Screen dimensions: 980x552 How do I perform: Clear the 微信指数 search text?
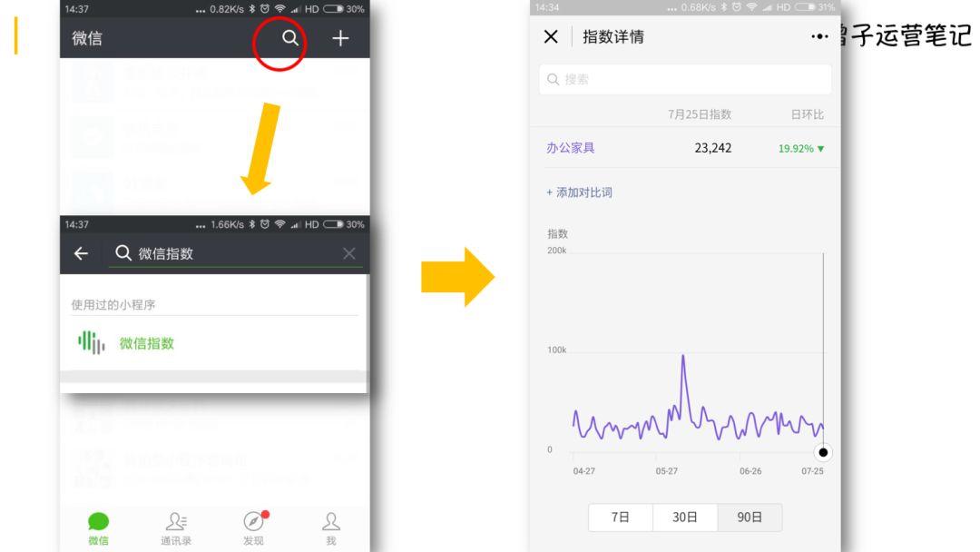[348, 253]
